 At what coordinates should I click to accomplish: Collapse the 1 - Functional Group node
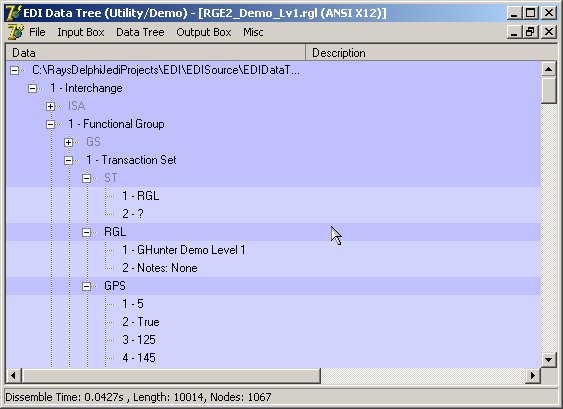click(x=50, y=124)
